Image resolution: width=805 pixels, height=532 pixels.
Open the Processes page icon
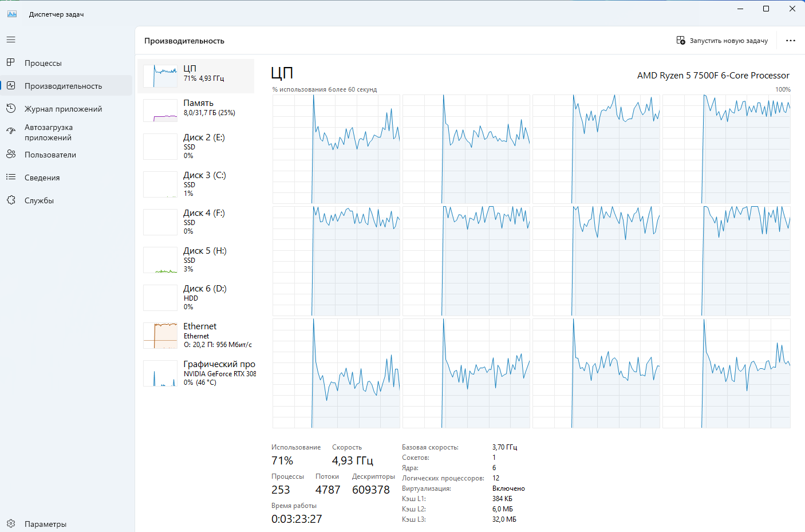click(x=11, y=62)
